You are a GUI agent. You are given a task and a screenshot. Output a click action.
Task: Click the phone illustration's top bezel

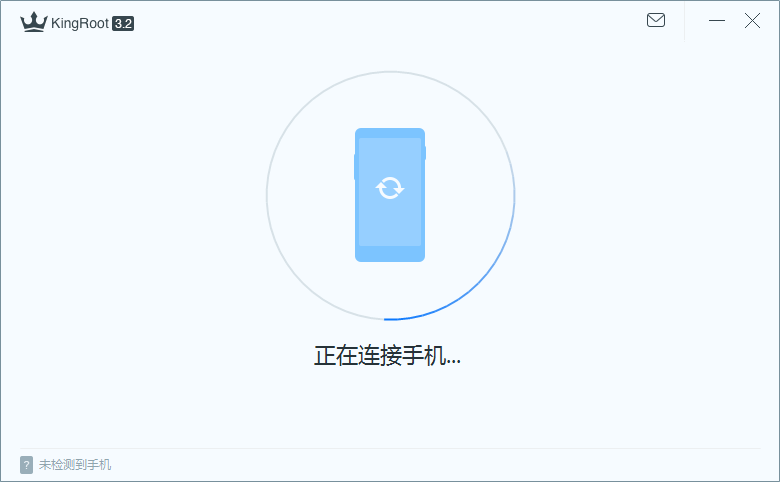tap(390, 133)
